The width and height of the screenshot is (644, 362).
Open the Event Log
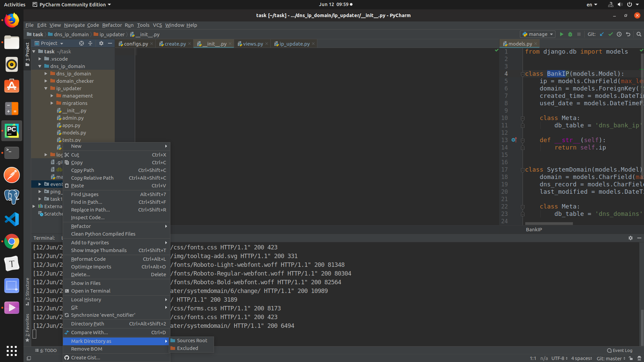coord(620,351)
